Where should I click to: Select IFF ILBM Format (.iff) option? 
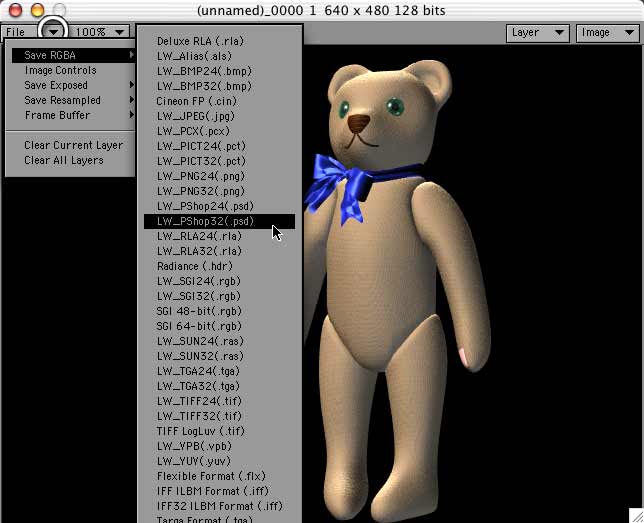(x=219, y=491)
